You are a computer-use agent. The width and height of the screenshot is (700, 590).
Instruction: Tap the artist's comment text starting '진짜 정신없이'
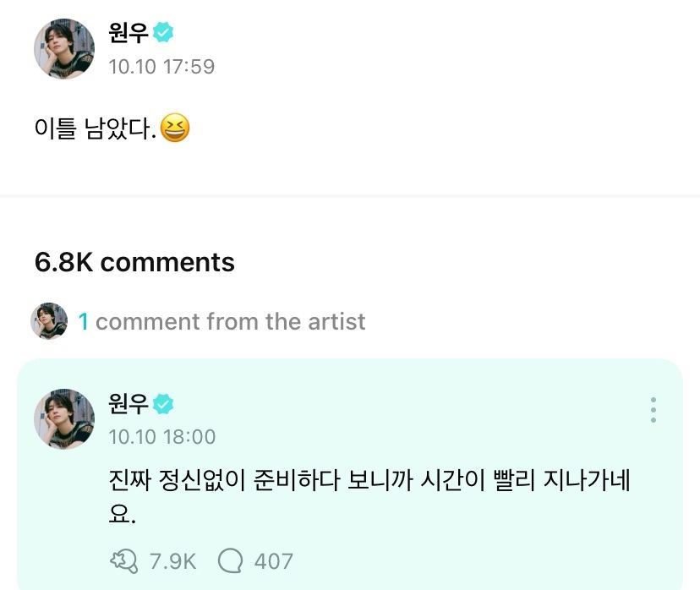point(369,497)
